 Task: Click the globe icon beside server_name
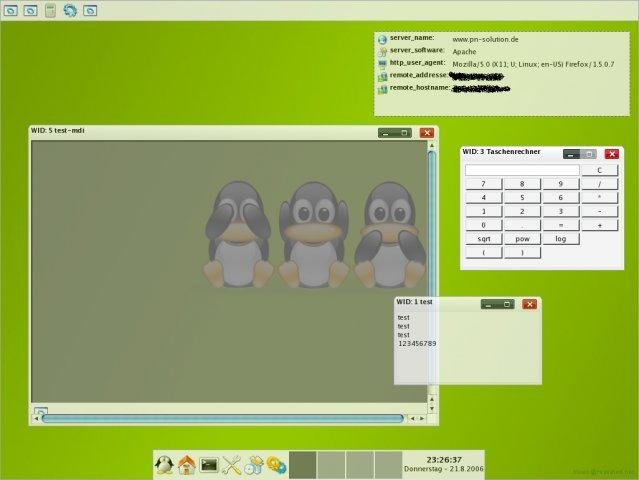[x=382, y=40]
